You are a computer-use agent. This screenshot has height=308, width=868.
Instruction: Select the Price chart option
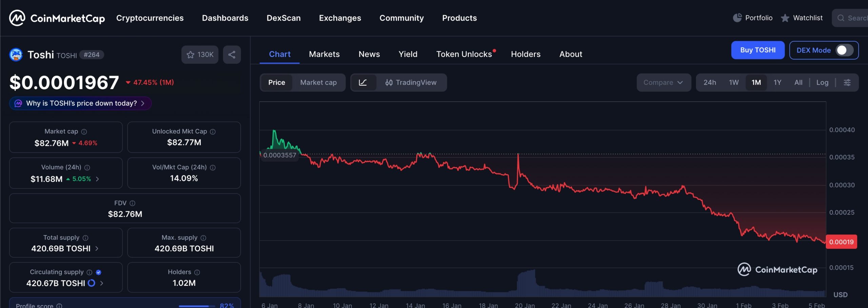coord(277,82)
